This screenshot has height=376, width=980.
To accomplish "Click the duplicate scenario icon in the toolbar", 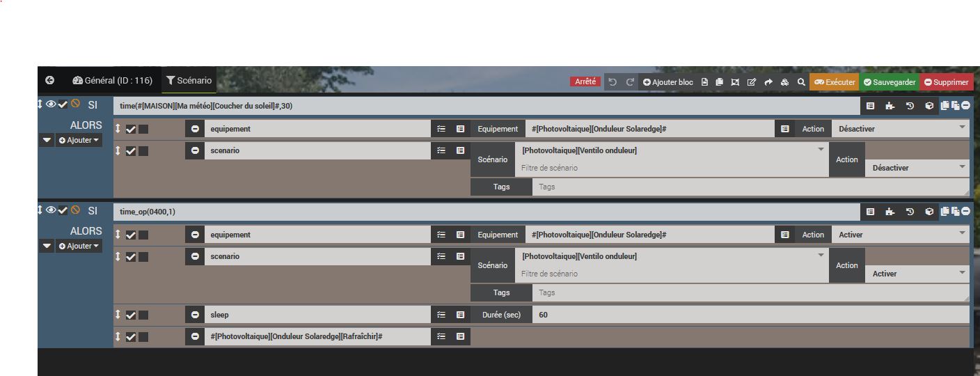I will pyautogui.click(x=719, y=82).
